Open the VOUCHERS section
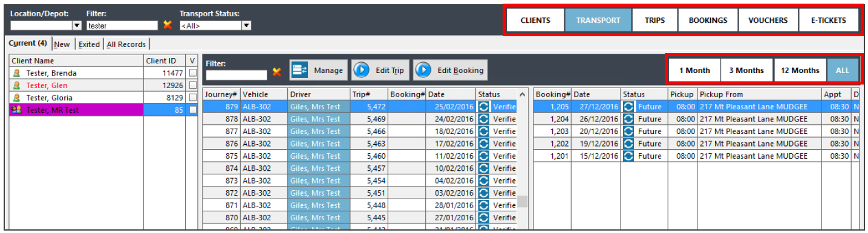This screenshot has height=233, width=868. [x=768, y=20]
